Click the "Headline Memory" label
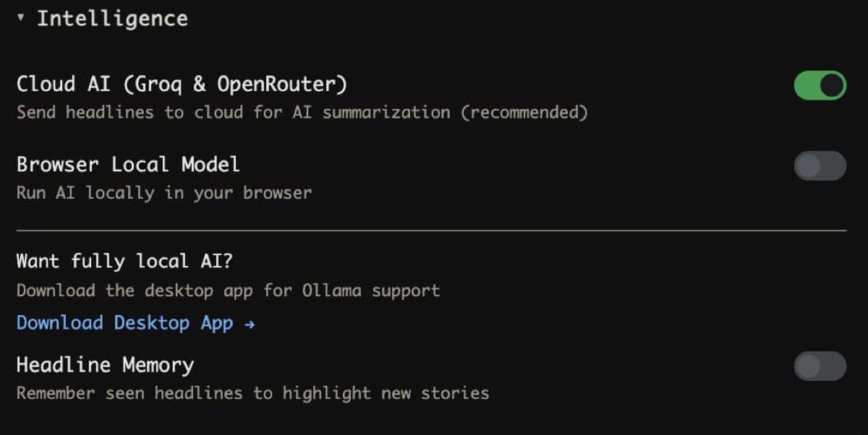 pyautogui.click(x=105, y=365)
